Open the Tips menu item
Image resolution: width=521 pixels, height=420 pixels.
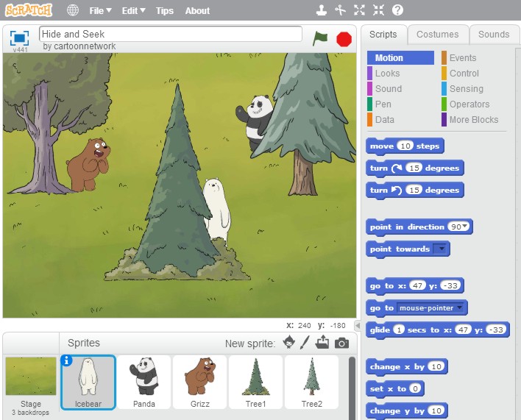pyautogui.click(x=165, y=10)
